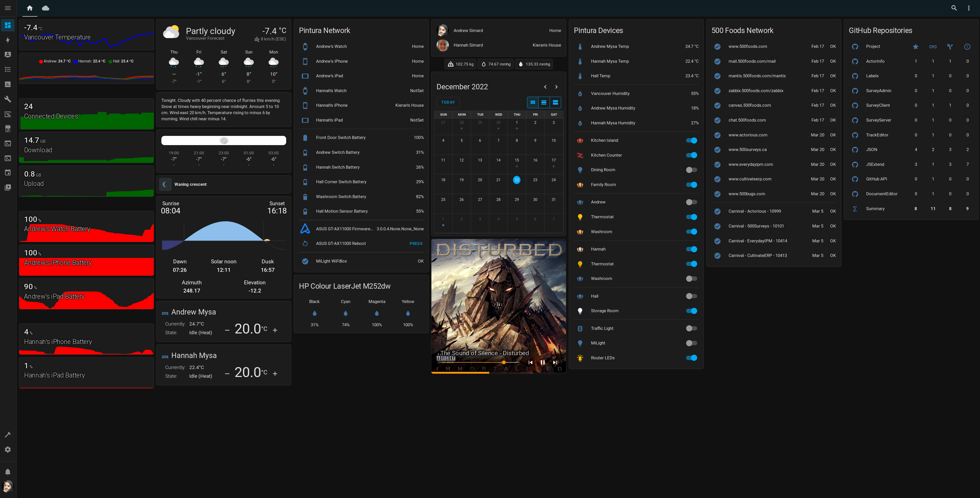Open the Map sidebar icon
This screenshot has width=980, height=498.
[x=8, y=55]
